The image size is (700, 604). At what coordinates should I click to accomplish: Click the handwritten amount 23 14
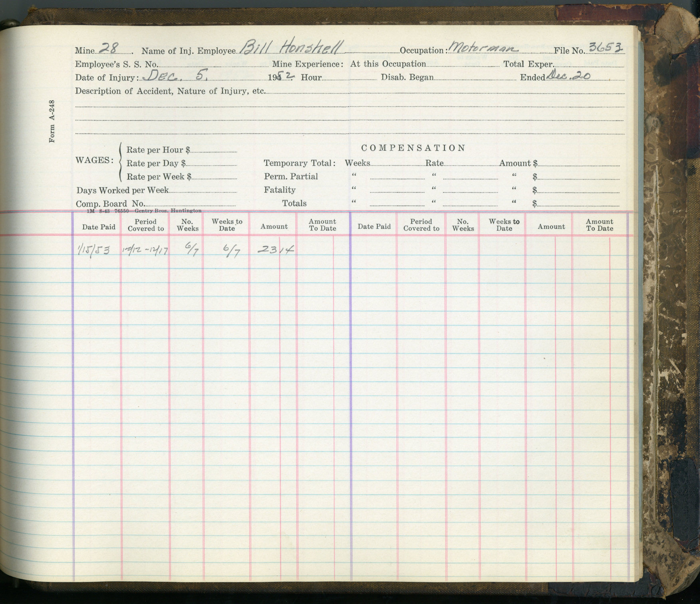click(276, 250)
